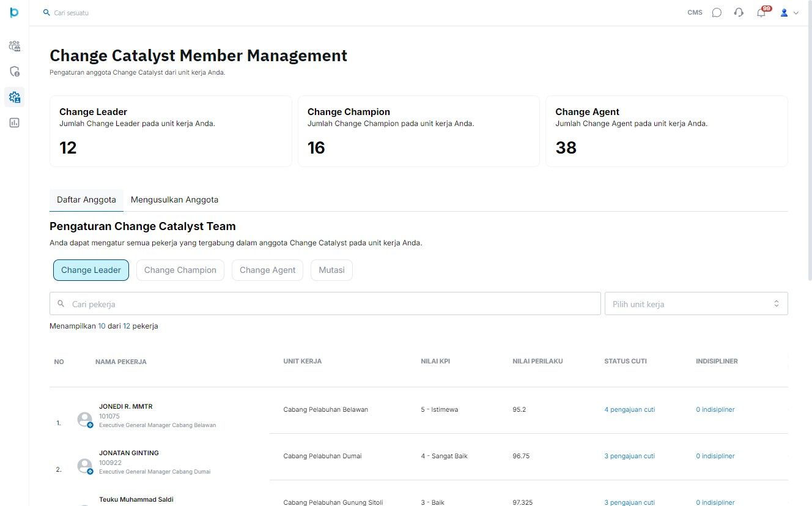Open the team organization sidebar icon
Image resolution: width=812 pixels, height=506 pixels.
(14, 46)
